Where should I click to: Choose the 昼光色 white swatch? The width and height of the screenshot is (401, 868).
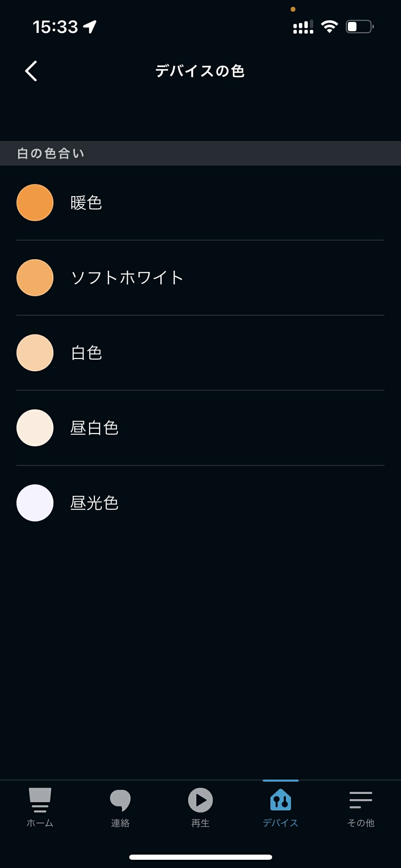click(35, 503)
